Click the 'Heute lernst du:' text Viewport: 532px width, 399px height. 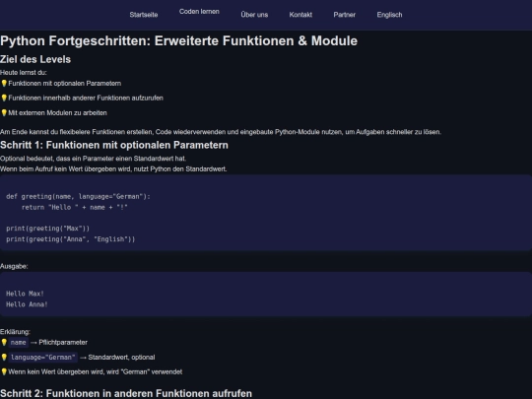point(24,73)
